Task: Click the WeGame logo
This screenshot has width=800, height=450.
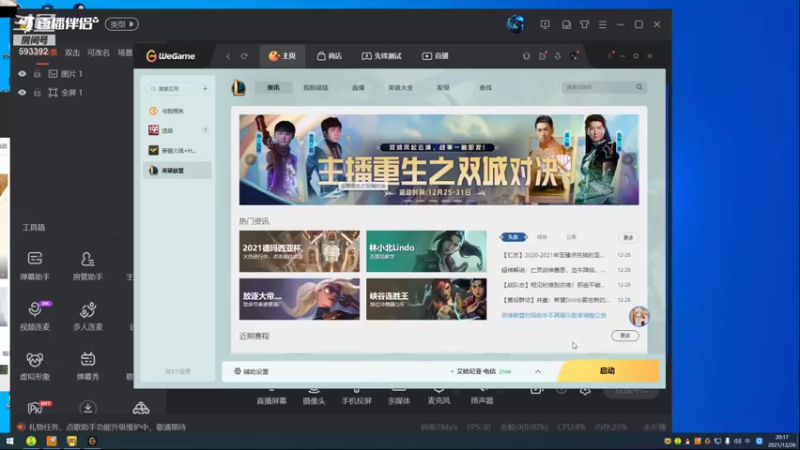Action: pyautogui.click(x=170, y=56)
